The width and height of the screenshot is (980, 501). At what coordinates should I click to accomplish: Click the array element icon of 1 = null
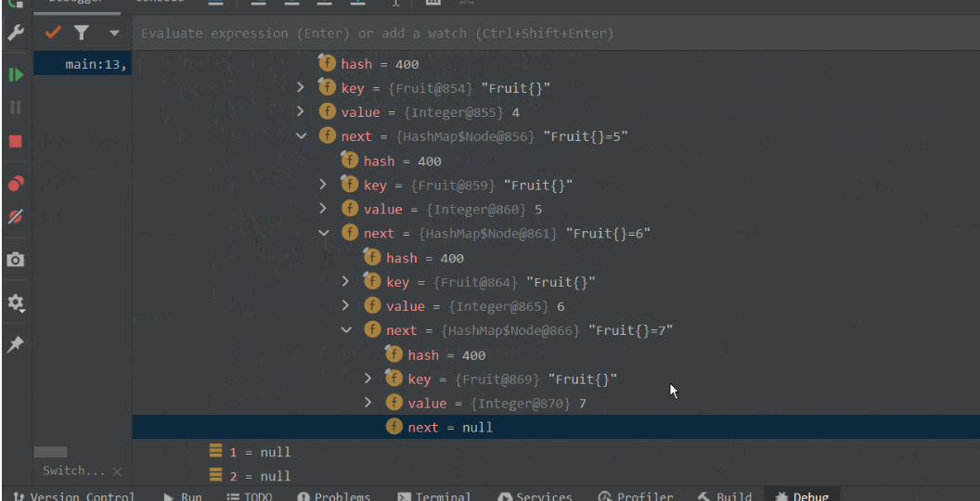tap(215, 451)
